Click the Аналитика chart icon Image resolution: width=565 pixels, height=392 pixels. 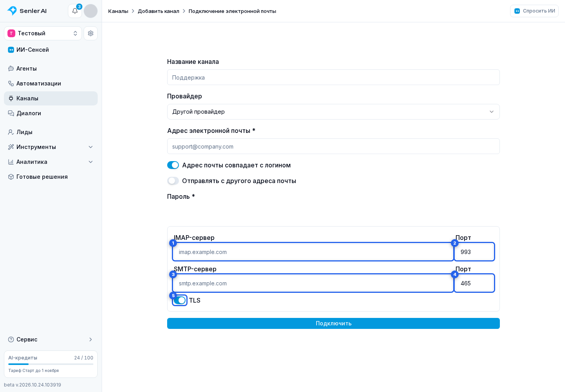click(x=11, y=162)
